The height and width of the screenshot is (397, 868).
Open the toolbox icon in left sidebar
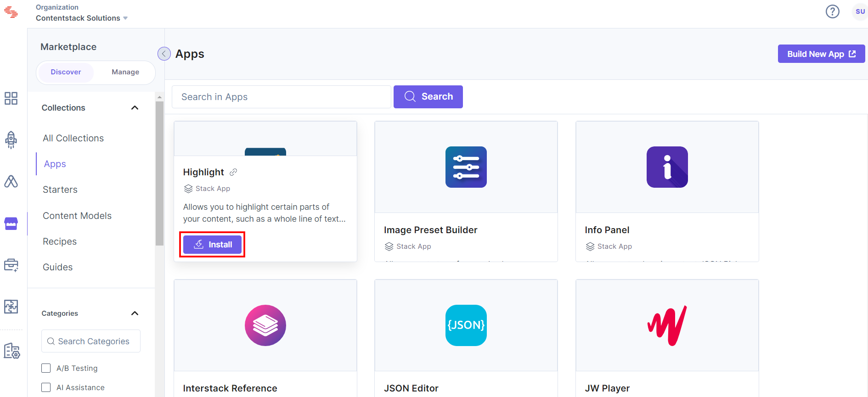11,265
